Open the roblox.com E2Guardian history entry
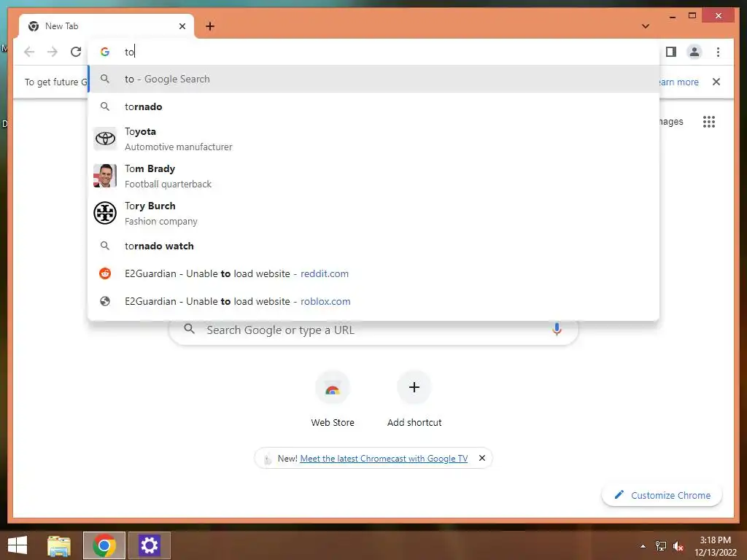The image size is (747, 560). point(373,301)
